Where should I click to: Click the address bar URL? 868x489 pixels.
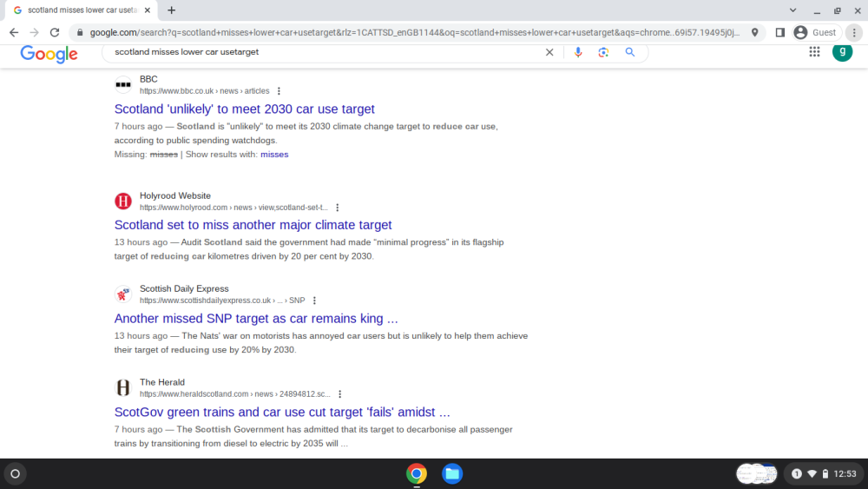(x=415, y=33)
